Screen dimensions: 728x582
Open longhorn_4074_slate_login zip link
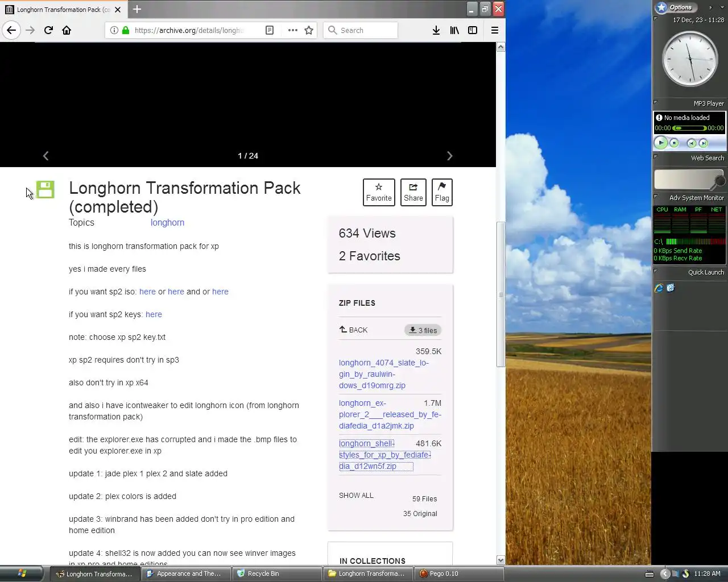tap(384, 374)
